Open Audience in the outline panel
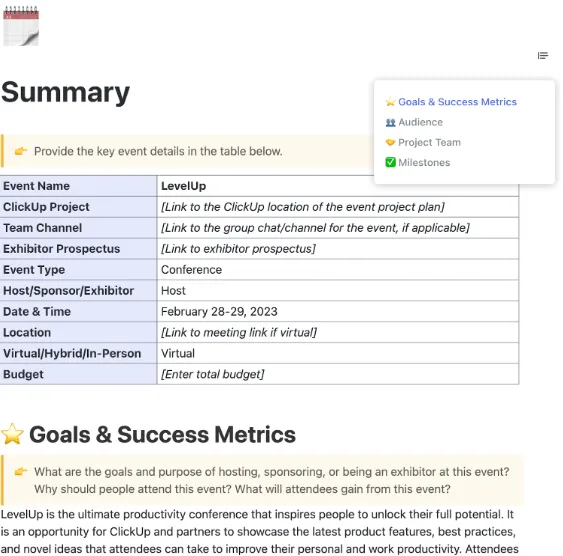Screen dimensions: 563x556 click(x=420, y=122)
